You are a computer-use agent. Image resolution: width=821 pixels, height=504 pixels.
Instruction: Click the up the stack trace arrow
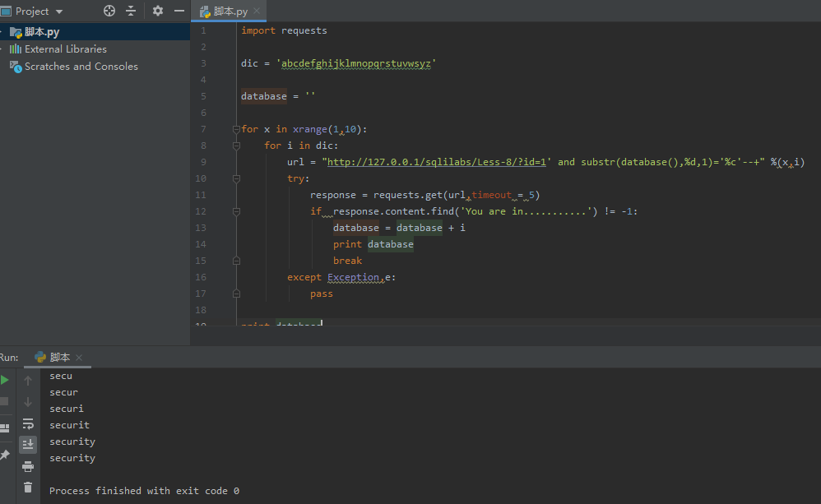point(28,381)
